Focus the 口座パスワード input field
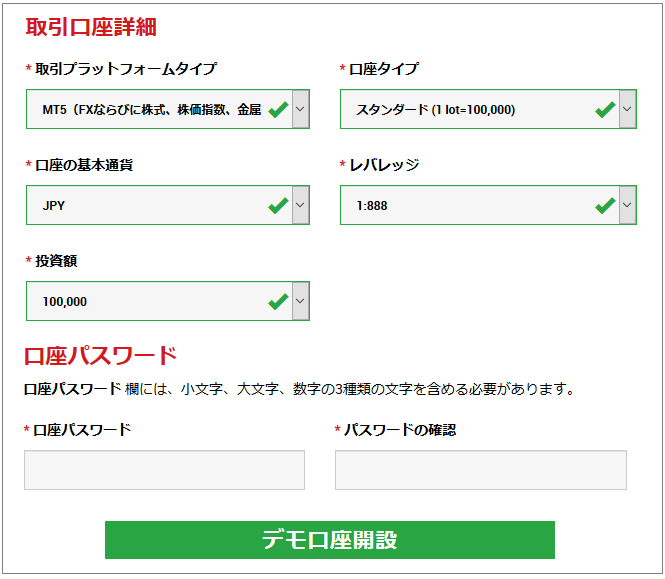The height and width of the screenshot is (579, 665). click(x=164, y=470)
